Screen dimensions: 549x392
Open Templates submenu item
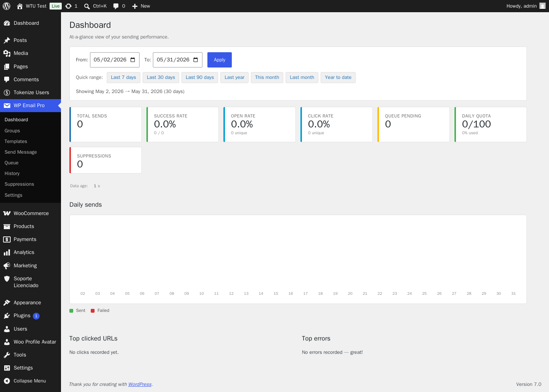tap(16, 141)
